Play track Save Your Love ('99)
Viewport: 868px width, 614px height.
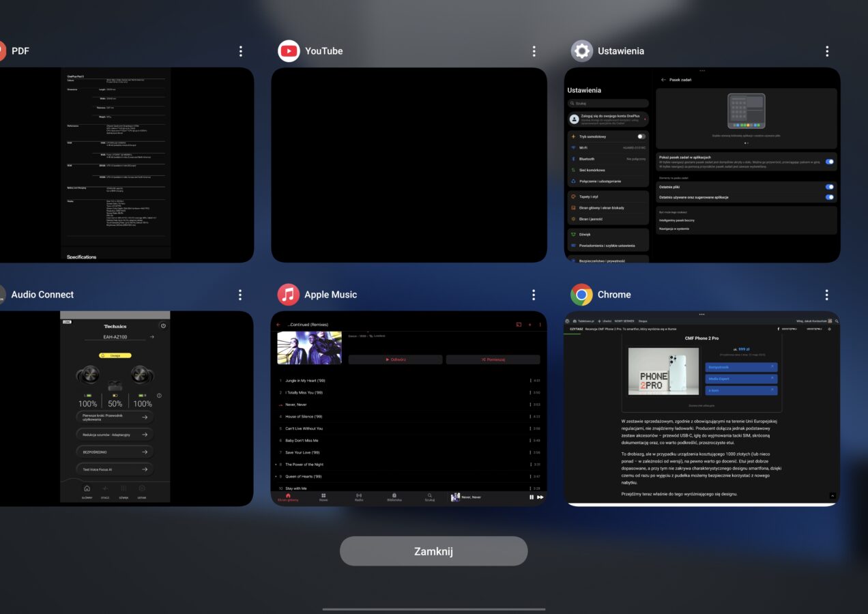(409, 452)
